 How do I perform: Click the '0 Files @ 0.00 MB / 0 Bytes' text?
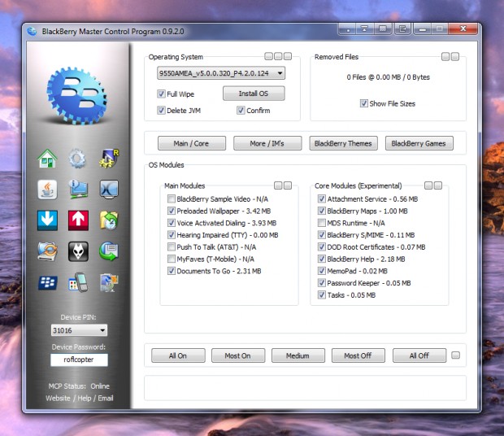point(389,77)
